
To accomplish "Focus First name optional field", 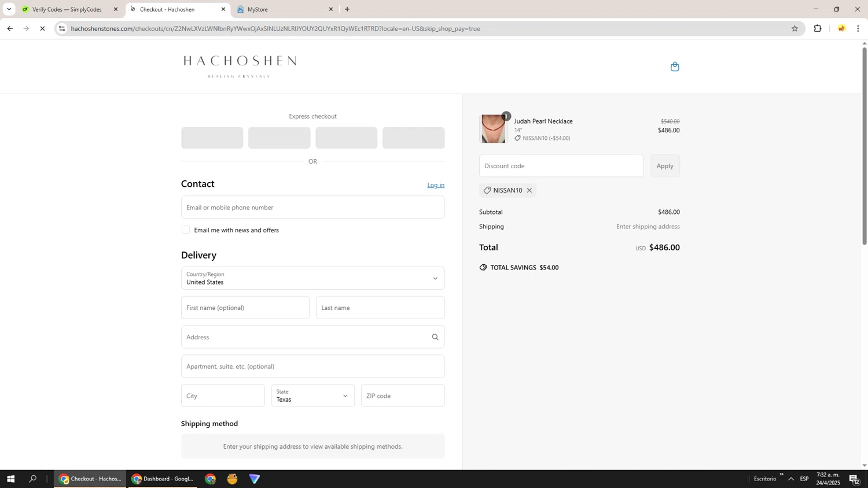I will [245, 308].
